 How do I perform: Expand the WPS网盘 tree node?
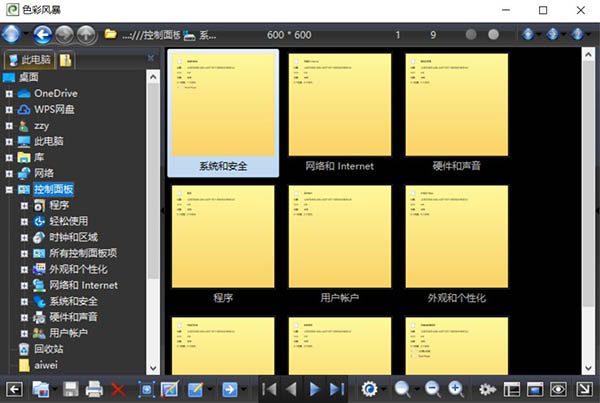coord(9,109)
